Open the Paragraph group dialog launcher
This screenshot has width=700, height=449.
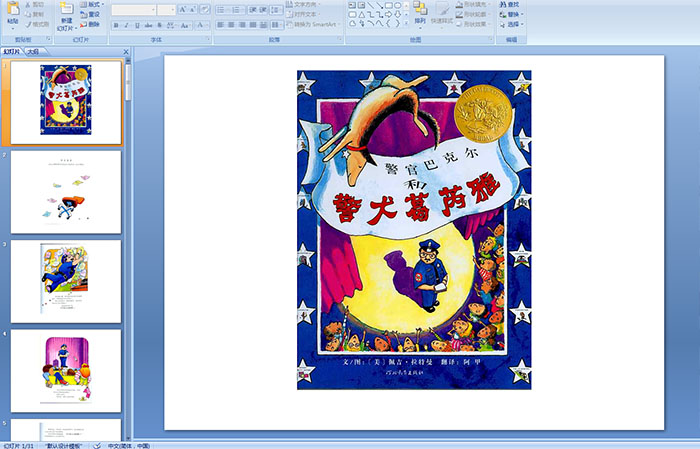340,39
